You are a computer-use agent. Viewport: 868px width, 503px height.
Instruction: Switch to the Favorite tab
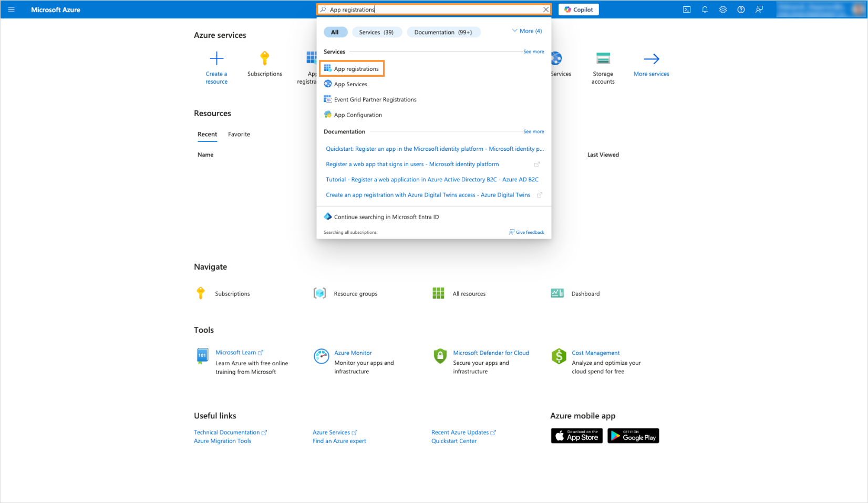click(x=239, y=134)
